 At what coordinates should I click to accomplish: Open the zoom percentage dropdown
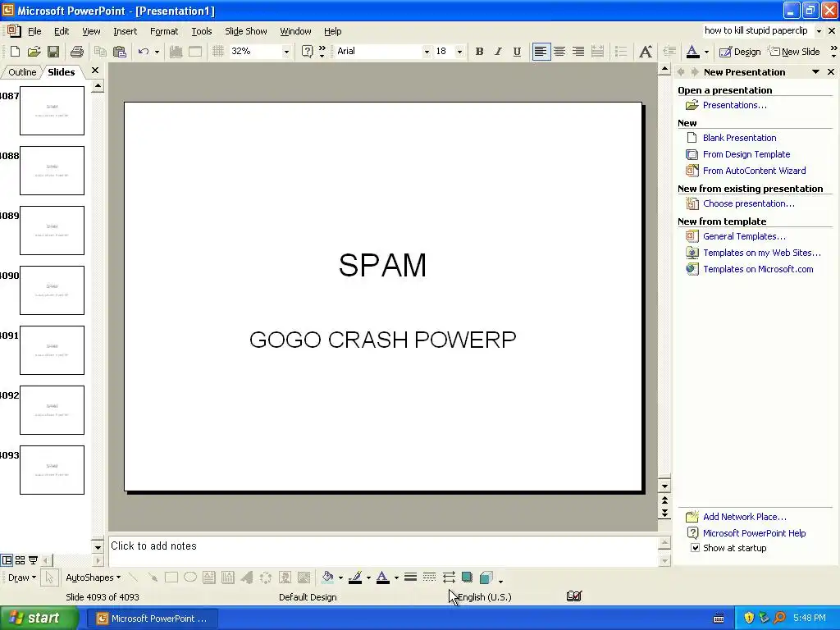coord(286,52)
